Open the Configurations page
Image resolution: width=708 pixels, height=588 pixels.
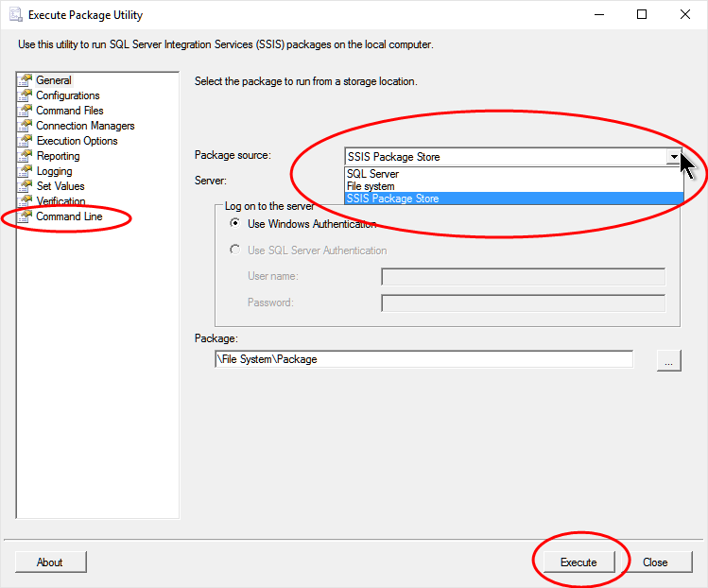[x=68, y=95]
